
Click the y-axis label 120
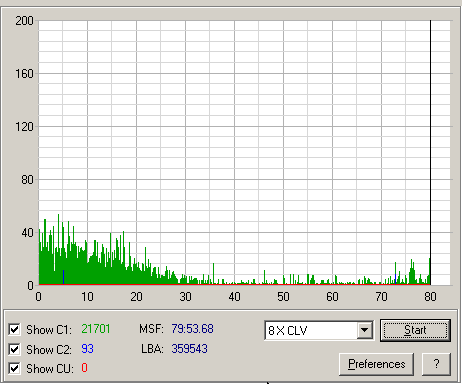tap(24, 127)
